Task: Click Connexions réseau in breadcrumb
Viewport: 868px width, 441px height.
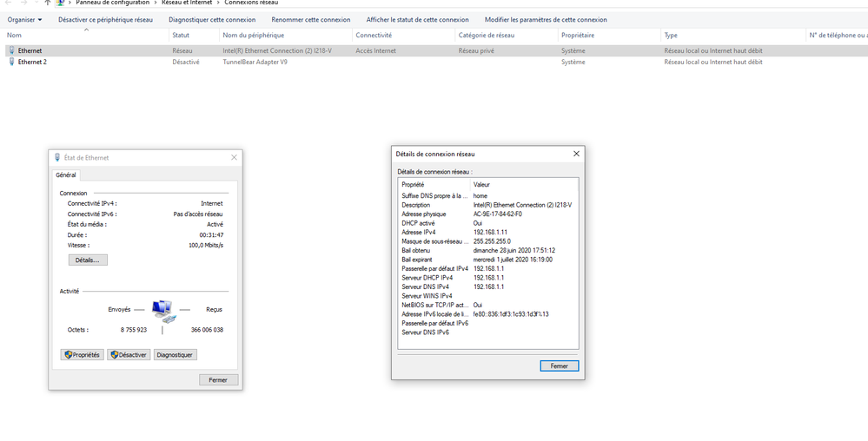Action: pyautogui.click(x=251, y=3)
